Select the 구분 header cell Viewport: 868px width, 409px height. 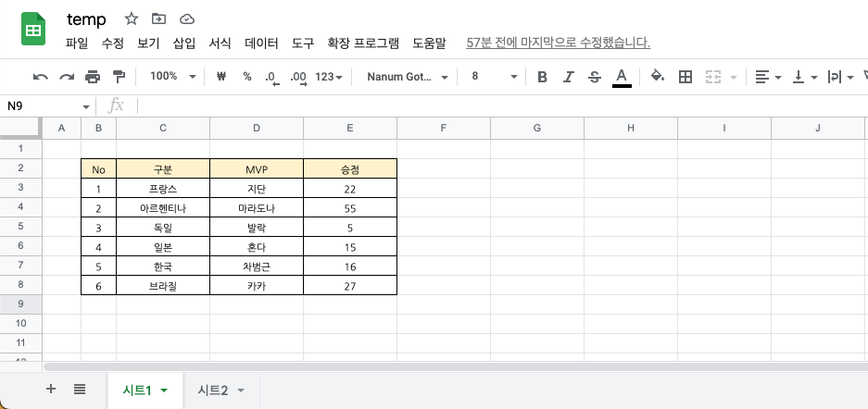pos(163,169)
